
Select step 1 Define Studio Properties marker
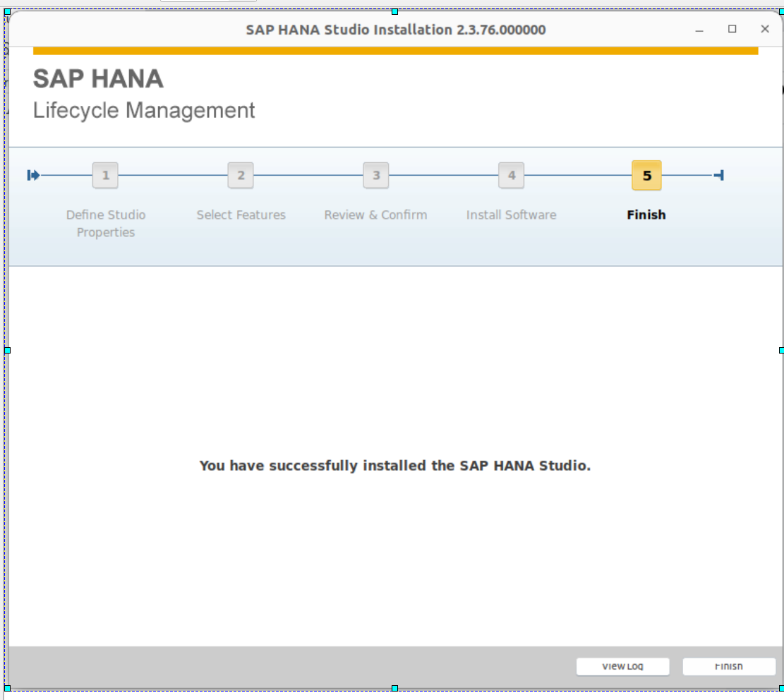tap(106, 176)
